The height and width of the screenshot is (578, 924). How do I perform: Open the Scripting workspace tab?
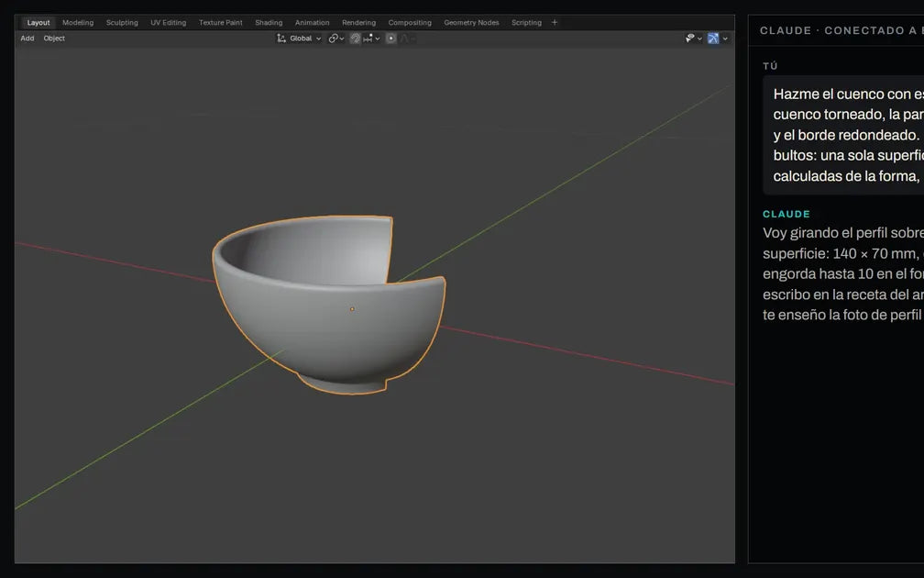(x=526, y=22)
